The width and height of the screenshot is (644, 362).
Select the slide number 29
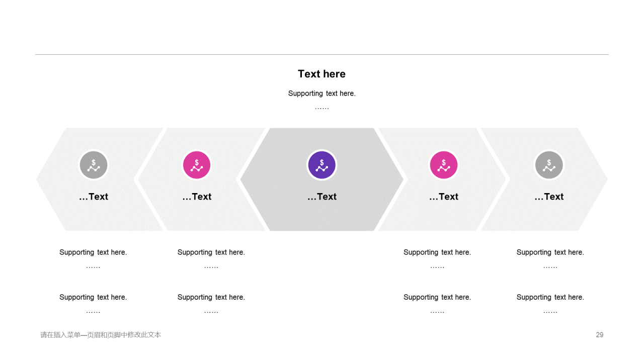pyautogui.click(x=600, y=335)
